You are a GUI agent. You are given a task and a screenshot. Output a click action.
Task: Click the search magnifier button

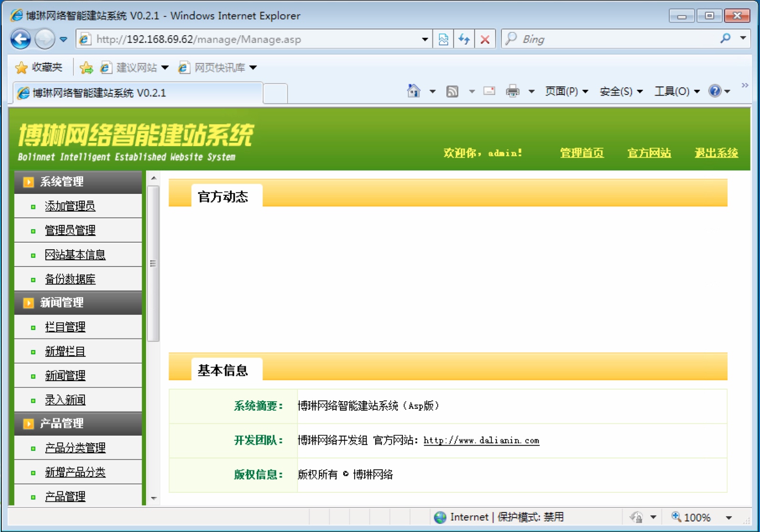tap(726, 39)
